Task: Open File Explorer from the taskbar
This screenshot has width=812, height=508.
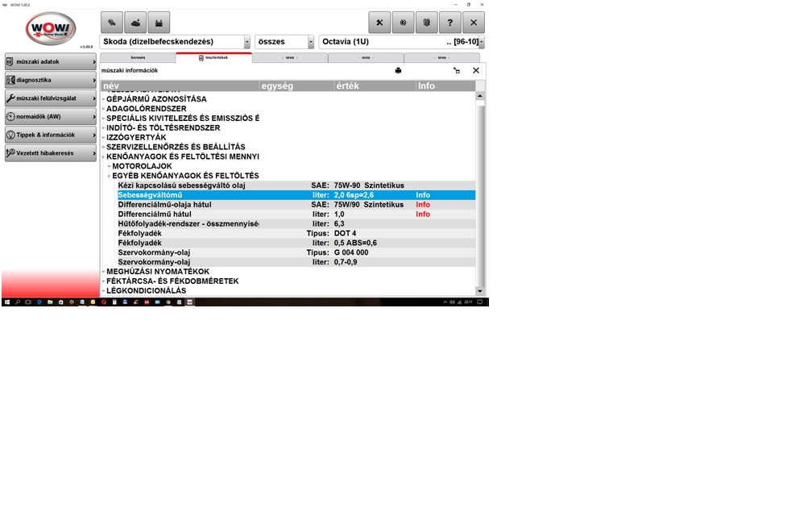Action: 50,302
